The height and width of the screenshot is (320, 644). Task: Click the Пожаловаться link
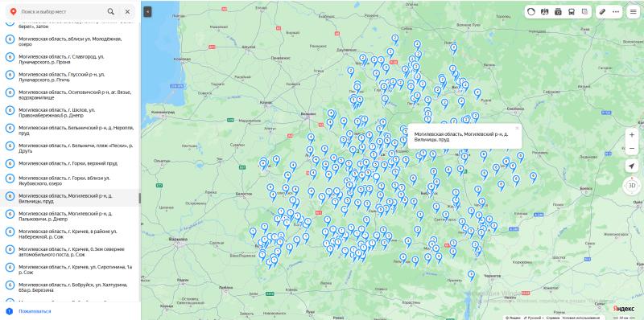tap(35, 311)
